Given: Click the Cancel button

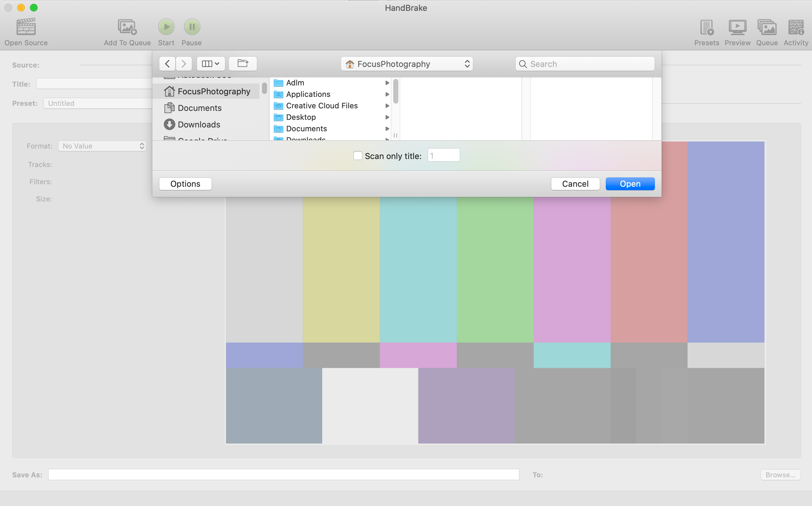Looking at the screenshot, I should click(x=575, y=184).
